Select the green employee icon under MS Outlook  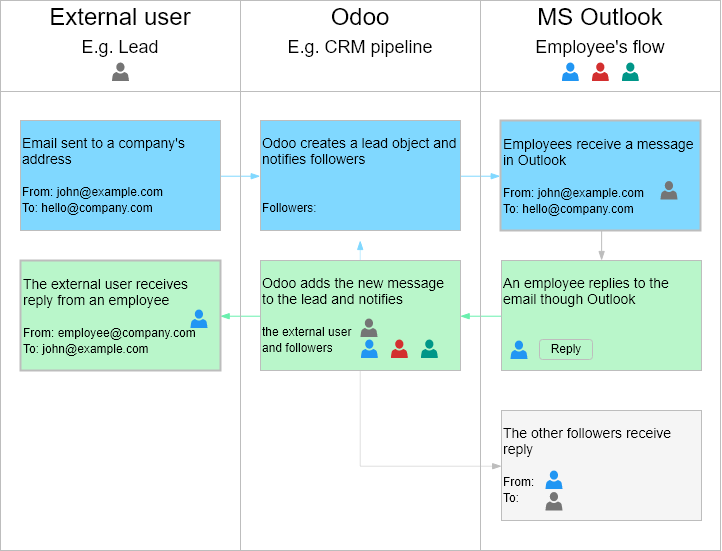(x=630, y=72)
